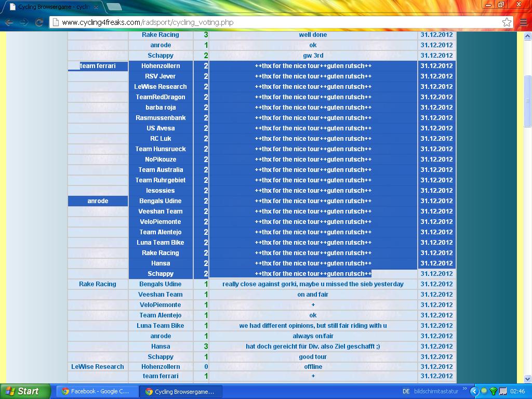Click comment 'really close against gorki'

(313, 284)
